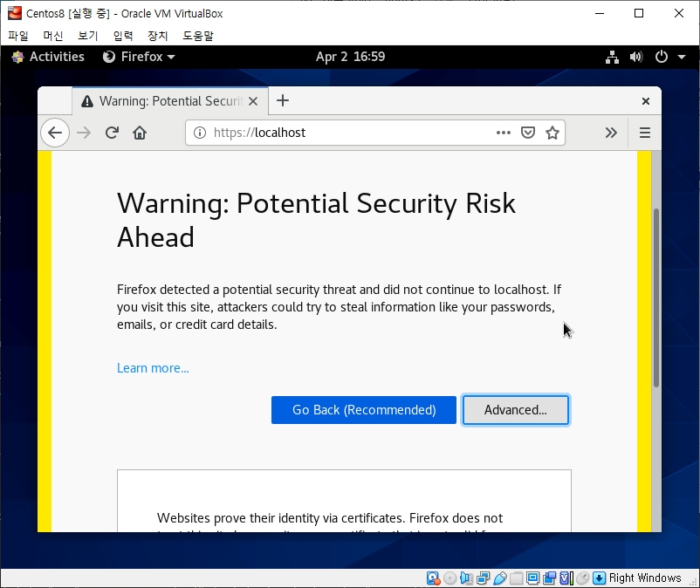Click the mouse integration status icon

[582, 578]
